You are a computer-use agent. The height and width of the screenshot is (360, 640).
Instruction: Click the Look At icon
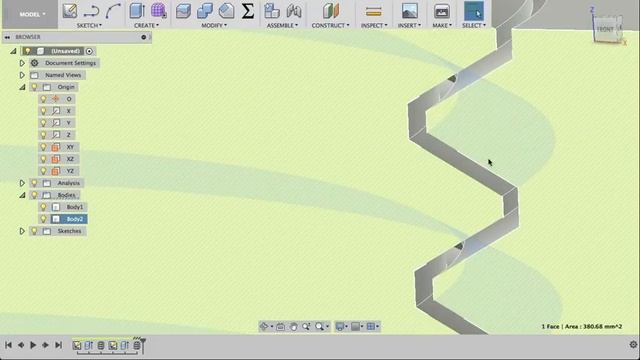click(280, 327)
